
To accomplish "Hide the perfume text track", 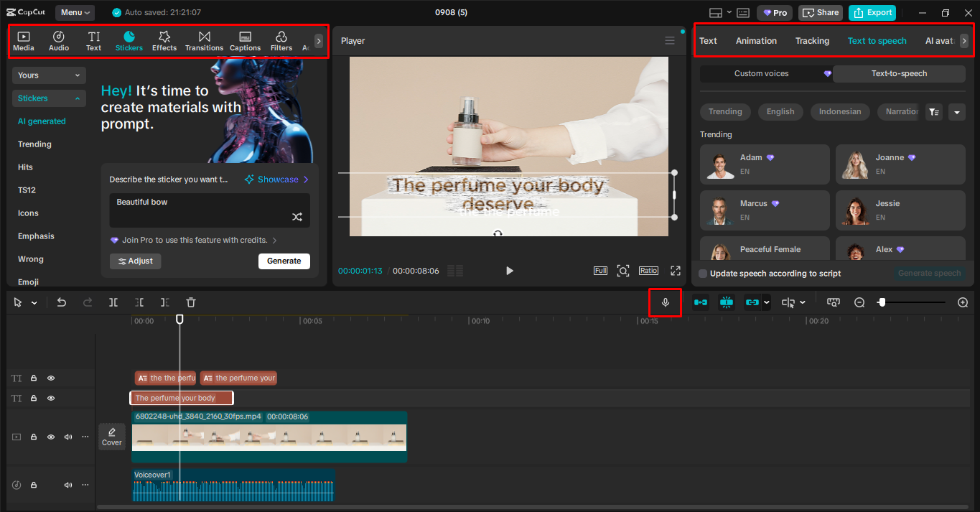I will (x=50, y=398).
